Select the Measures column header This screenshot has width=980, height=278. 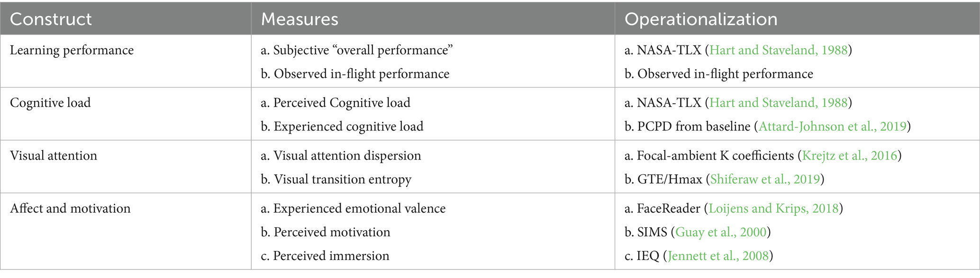(x=299, y=19)
